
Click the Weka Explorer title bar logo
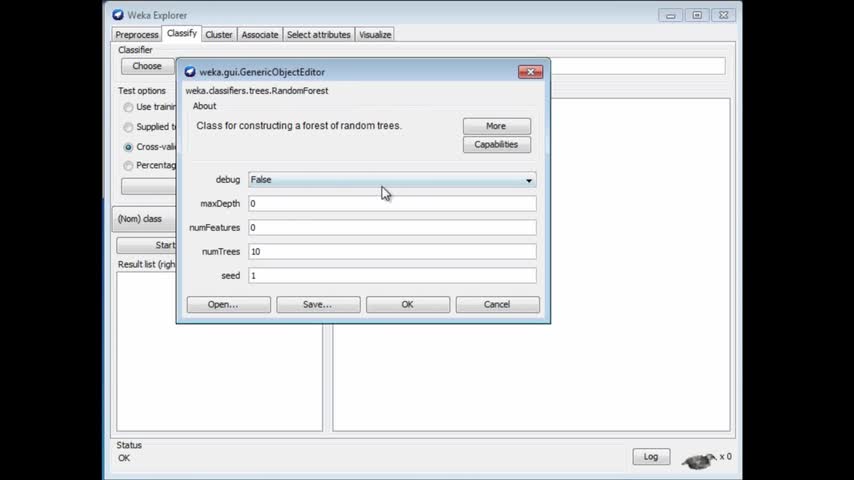(x=118, y=15)
